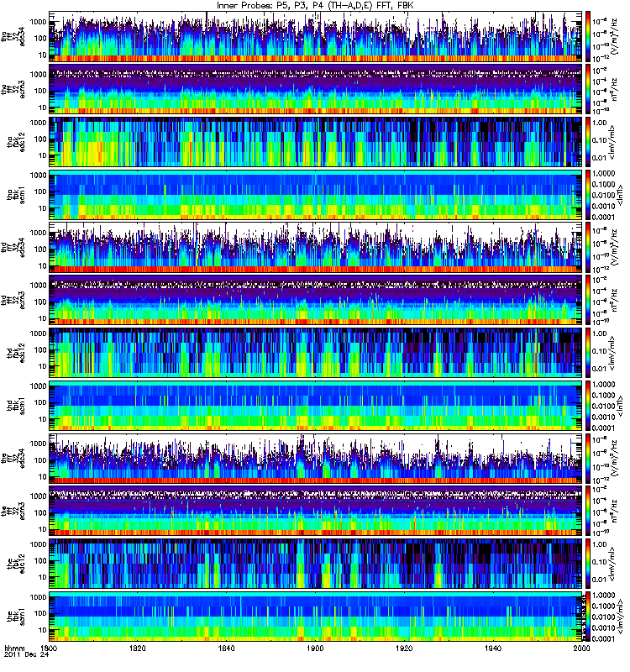The height and width of the screenshot is (672, 630).
Task: Click the '2011 Dec 24' date label
Action: pyautogui.click(x=27, y=655)
